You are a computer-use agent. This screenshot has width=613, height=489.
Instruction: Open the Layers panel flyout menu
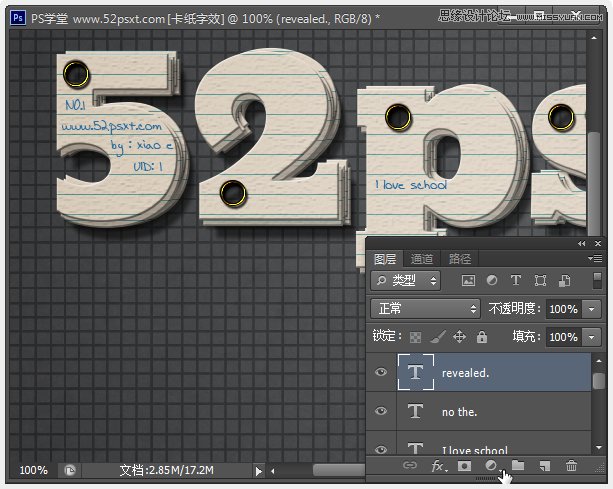tap(595, 258)
